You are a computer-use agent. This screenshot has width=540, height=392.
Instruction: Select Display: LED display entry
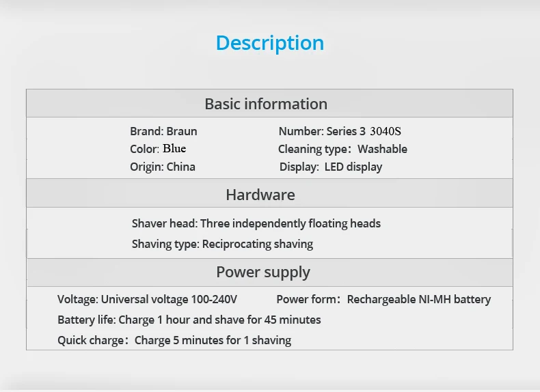pos(331,167)
